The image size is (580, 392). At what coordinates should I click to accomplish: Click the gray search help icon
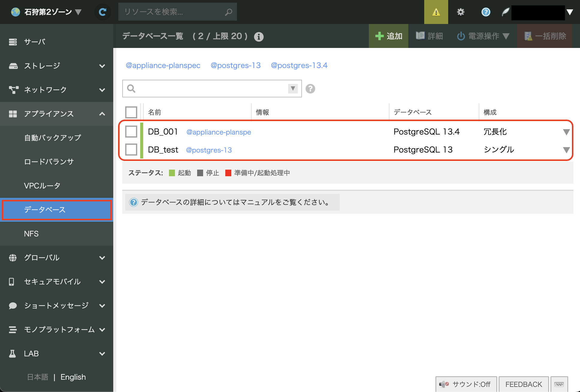[310, 89]
